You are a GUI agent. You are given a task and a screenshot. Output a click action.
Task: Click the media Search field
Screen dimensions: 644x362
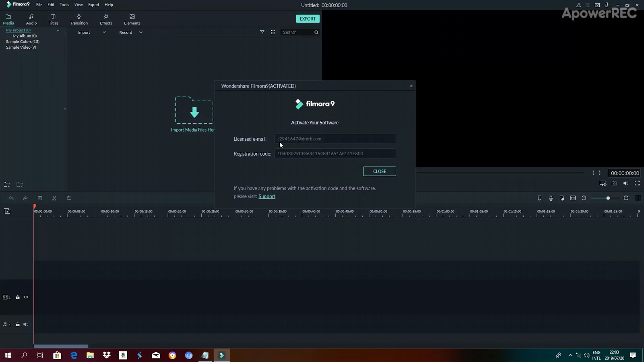click(x=297, y=32)
